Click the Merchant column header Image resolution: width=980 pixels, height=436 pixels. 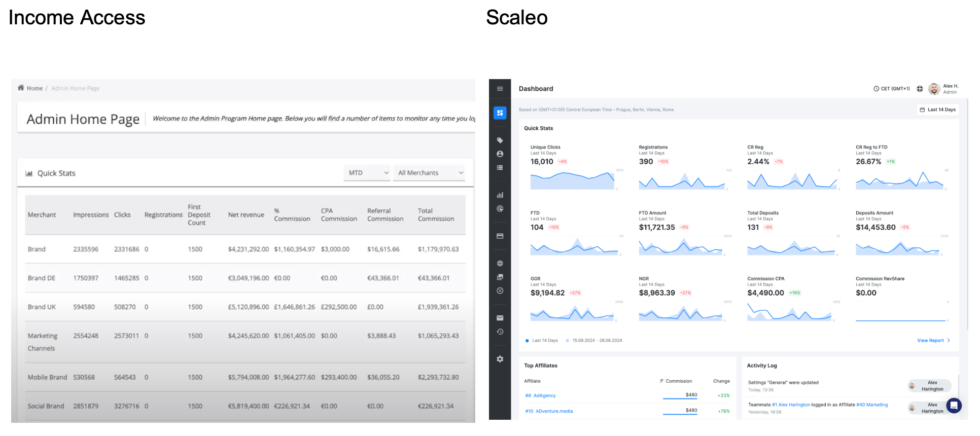(x=42, y=215)
